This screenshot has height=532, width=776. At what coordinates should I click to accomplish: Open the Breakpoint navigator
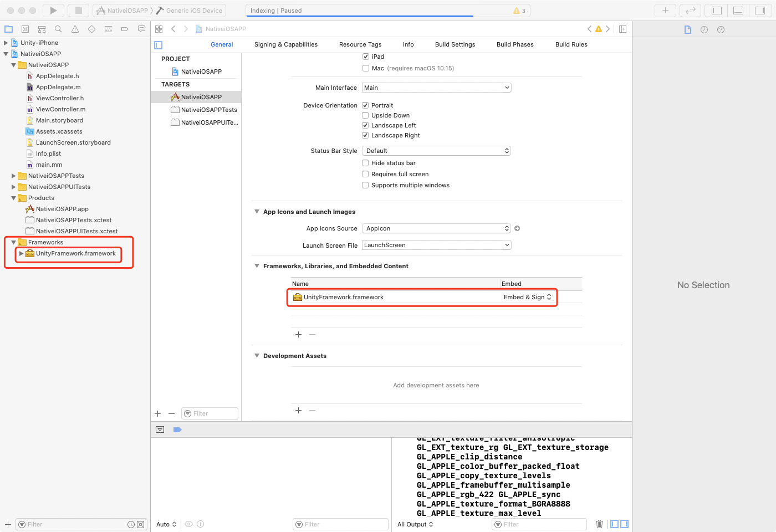125,29
